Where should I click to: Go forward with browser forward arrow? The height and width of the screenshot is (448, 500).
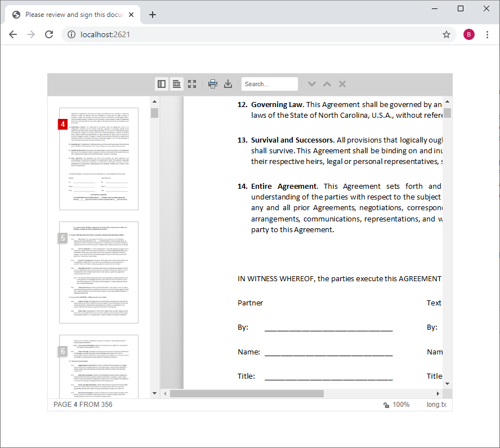click(31, 34)
